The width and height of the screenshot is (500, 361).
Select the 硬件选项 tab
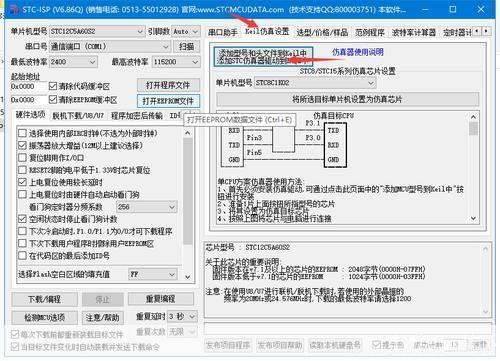30,115
